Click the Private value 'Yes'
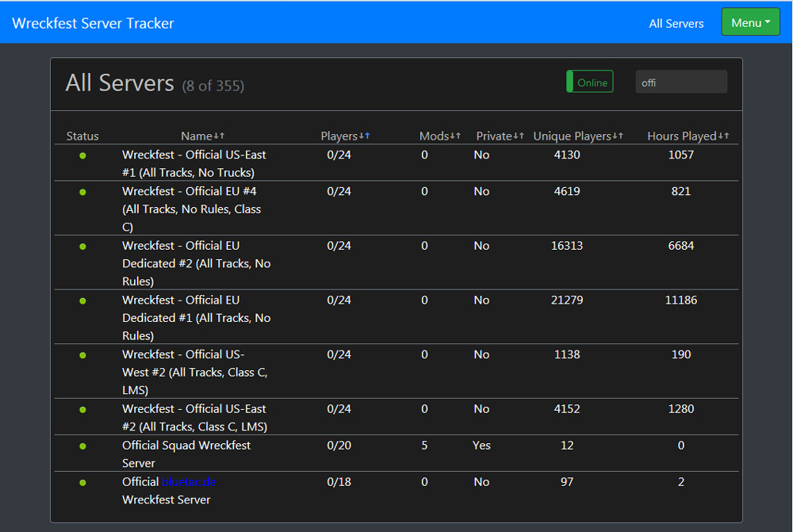The height and width of the screenshot is (532, 793). [481, 446]
